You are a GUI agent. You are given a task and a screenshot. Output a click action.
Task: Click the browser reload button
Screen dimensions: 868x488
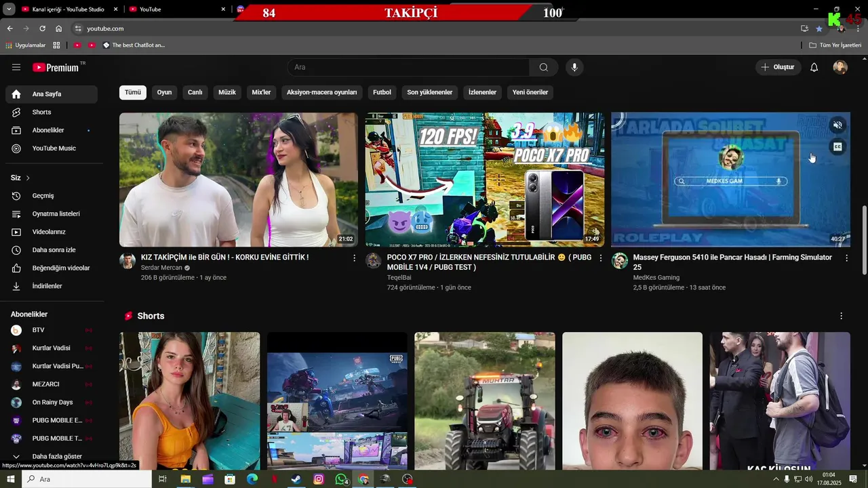[42, 28]
